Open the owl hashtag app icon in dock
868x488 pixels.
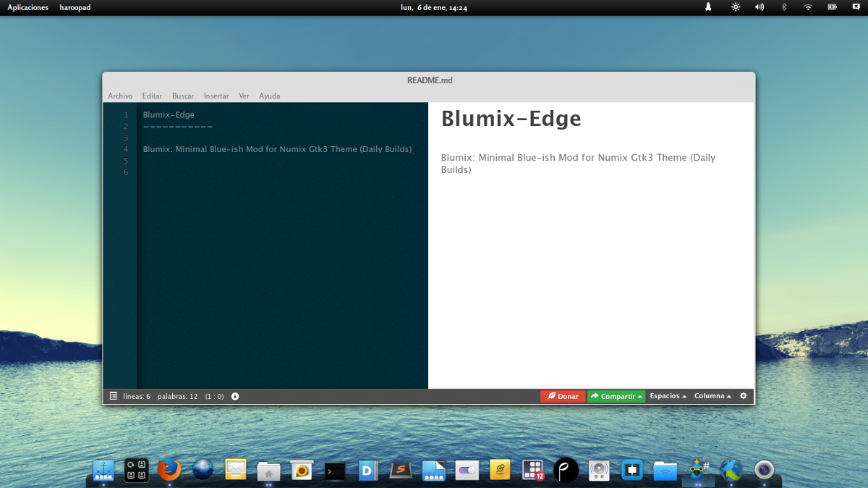[x=698, y=470]
